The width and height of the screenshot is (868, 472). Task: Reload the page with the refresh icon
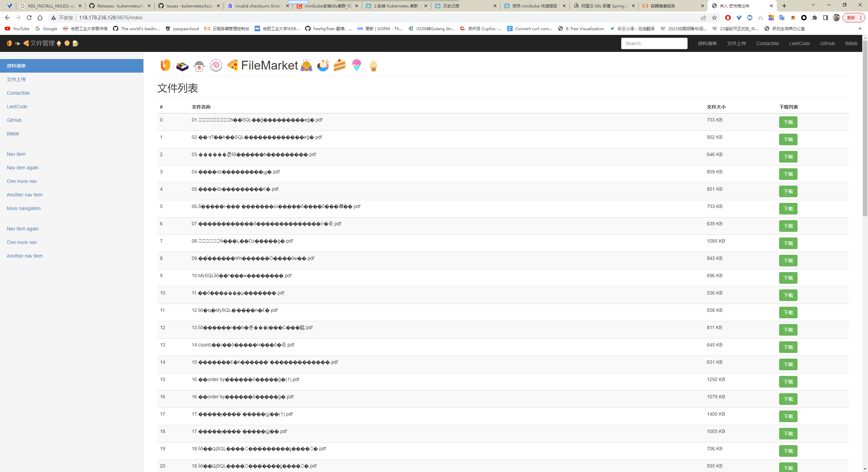point(29,18)
